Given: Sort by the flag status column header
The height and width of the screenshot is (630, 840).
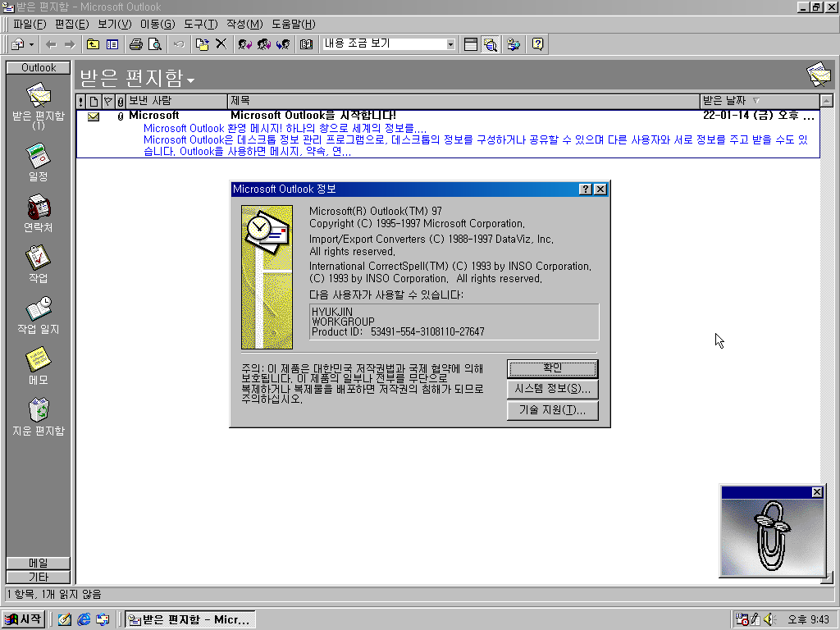Looking at the screenshot, I should click(x=107, y=101).
